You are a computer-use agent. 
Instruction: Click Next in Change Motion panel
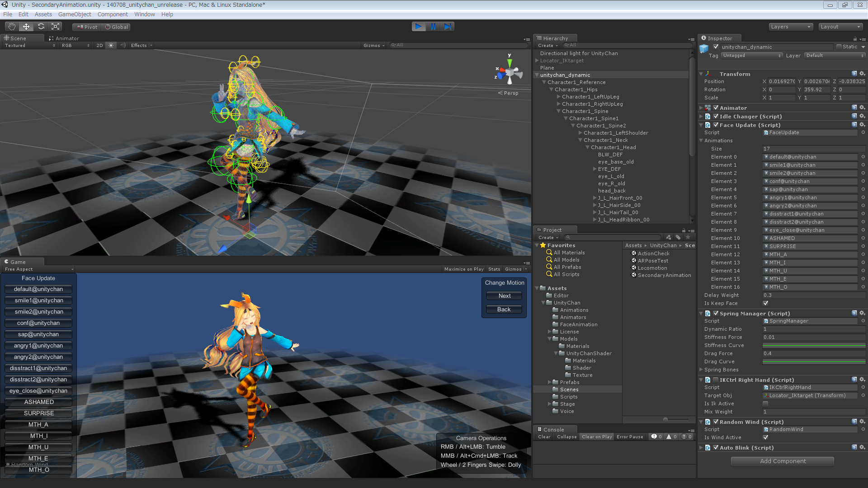[505, 296]
